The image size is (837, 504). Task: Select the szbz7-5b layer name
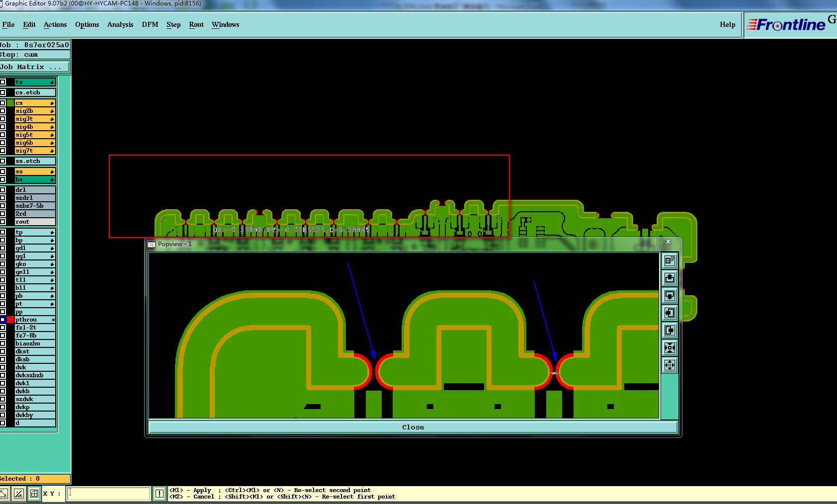coord(35,206)
